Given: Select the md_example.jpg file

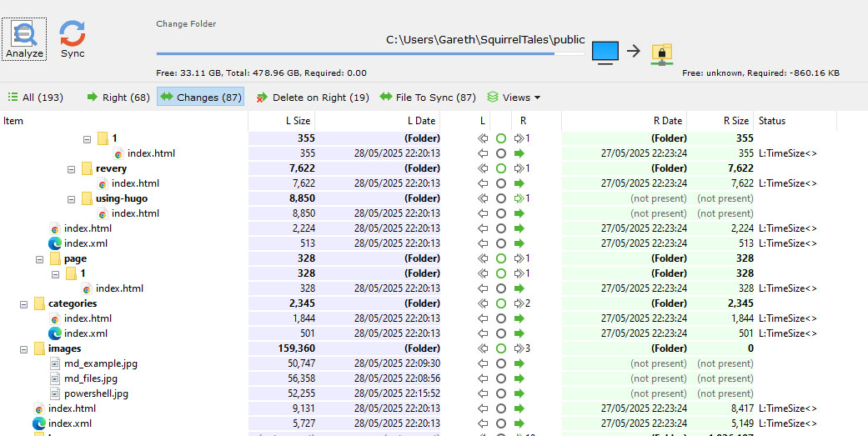Looking at the screenshot, I should pos(101,363).
